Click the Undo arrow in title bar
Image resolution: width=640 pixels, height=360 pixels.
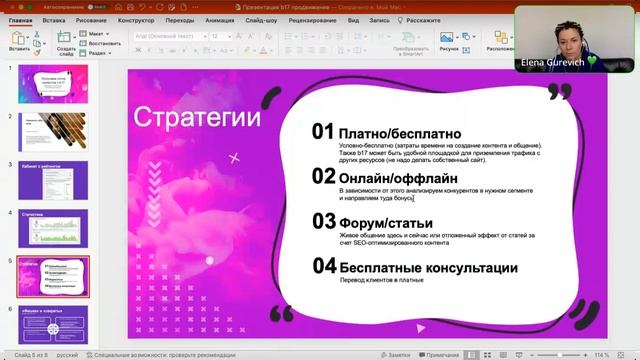pos(142,7)
